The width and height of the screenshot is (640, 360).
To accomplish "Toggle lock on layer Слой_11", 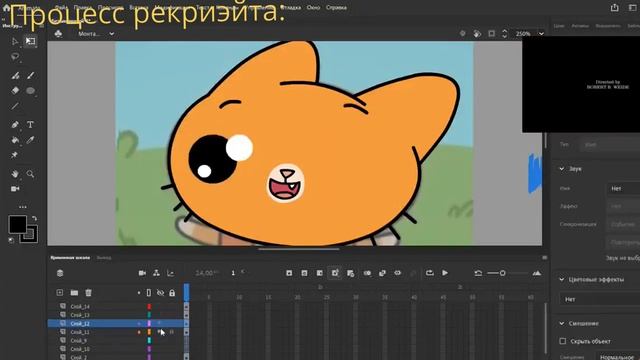I will pyautogui.click(x=172, y=332).
